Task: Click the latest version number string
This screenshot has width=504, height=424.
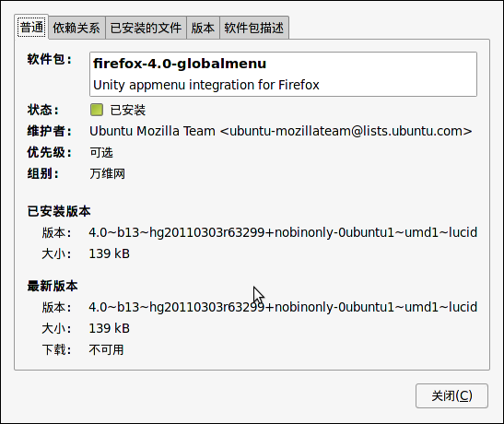Action: [283, 307]
